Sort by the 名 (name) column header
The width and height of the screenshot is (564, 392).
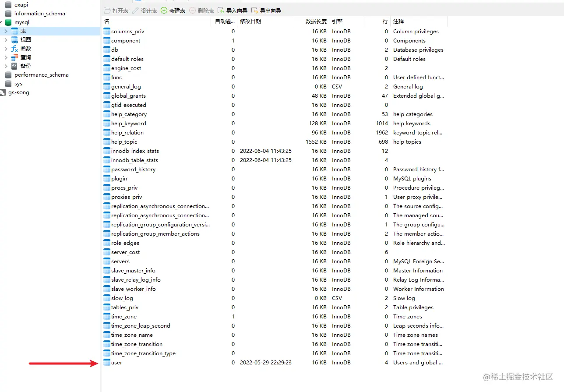point(157,21)
